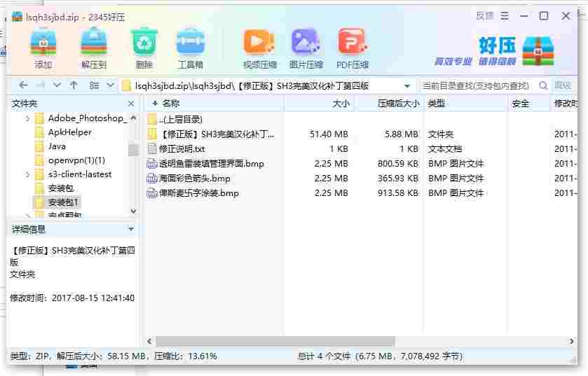Select 俾斯麦乐字涂装.bmp file

(361, 193)
